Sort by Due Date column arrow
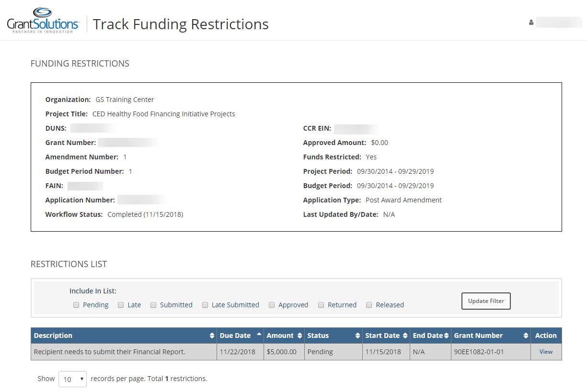 [259, 335]
